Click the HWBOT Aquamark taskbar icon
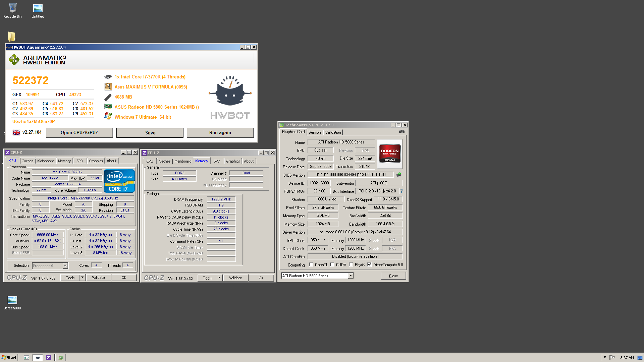Screen dimensions: 644x362 (x=38, y=358)
